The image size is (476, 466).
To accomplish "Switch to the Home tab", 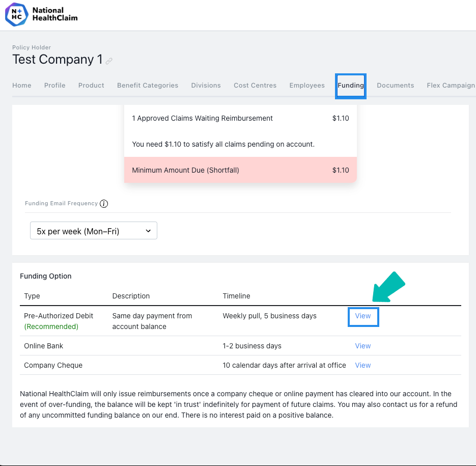I will [x=21, y=86].
